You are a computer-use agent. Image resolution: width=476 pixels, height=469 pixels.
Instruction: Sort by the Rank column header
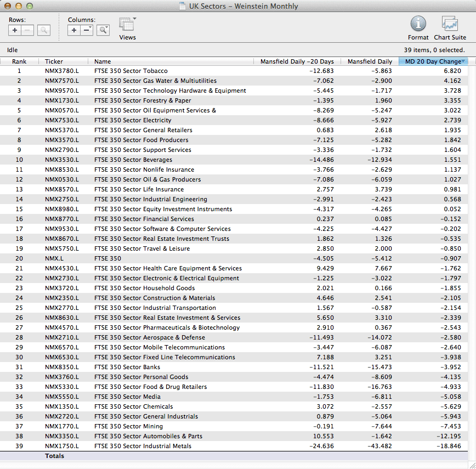[19, 61]
